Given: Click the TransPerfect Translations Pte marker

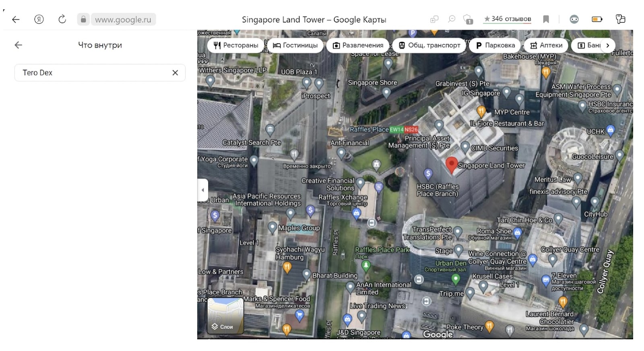Looking at the screenshot, I should click(458, 232).
